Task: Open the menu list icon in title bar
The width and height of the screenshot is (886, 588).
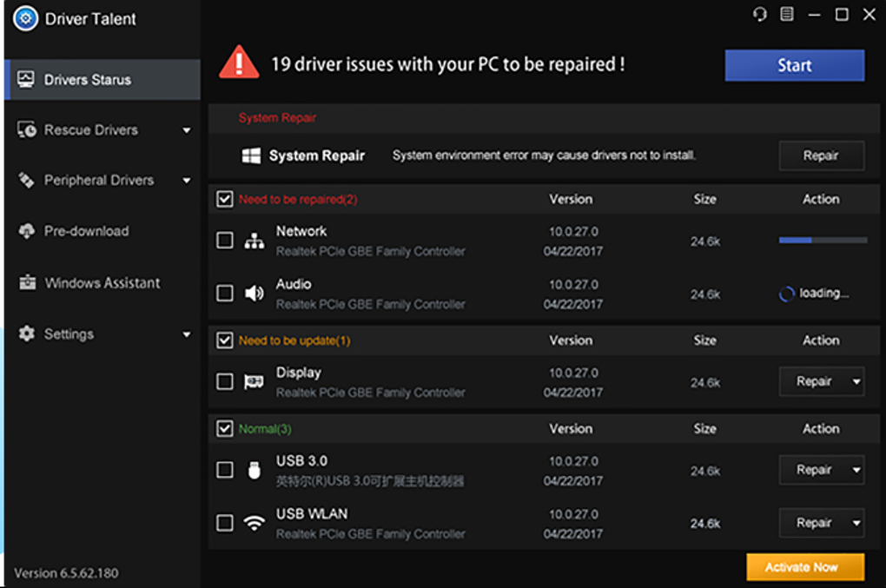Action: coord(786,15)
